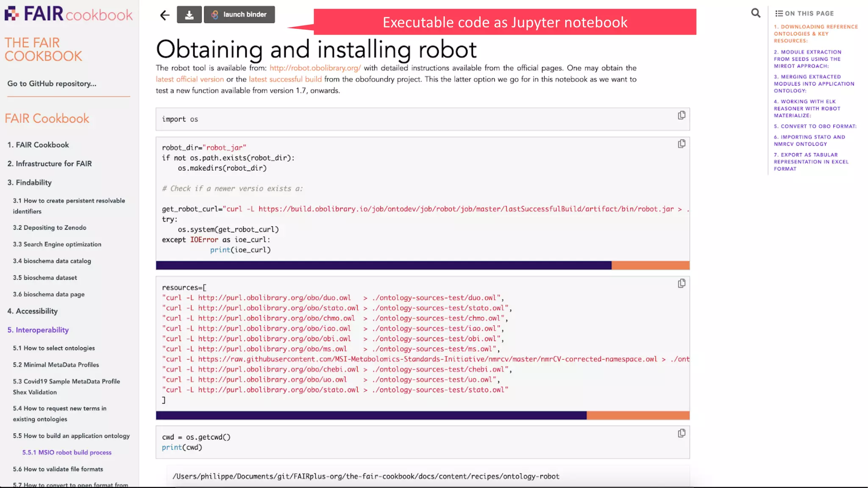The height and width of the screenshot is (488, 868).
Task: Open the search magnifier icon
Action: pyautogui.click(x=756, y=13)
